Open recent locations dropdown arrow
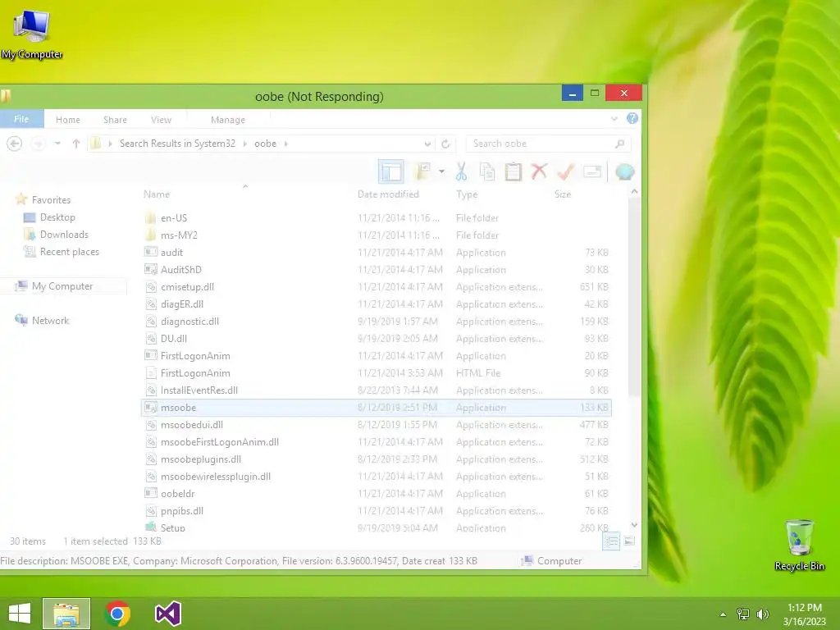Screen dimensions: 840x630 pos(57,144)
